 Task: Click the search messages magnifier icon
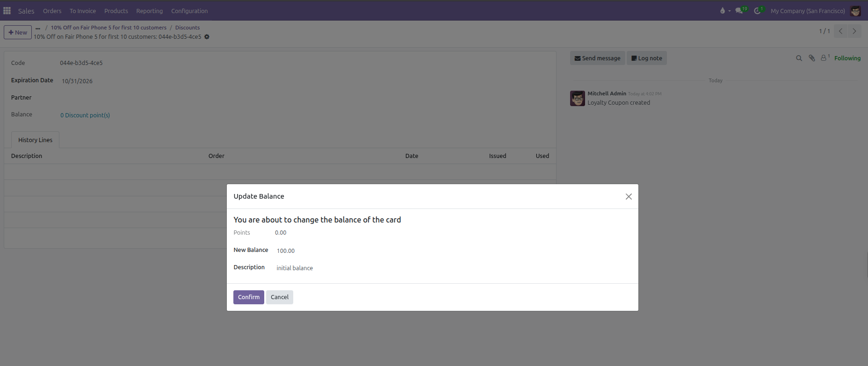point(799,58)
